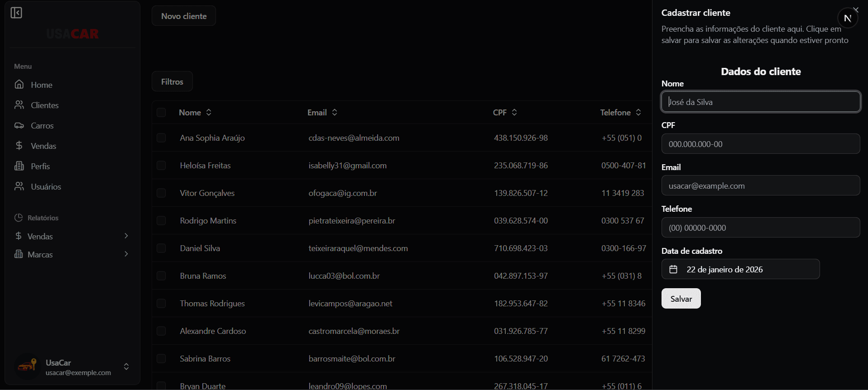Viewport: 868px width, 390px height.
Task: Expand the Marcas reports submenu chevron
Action: 126,254
